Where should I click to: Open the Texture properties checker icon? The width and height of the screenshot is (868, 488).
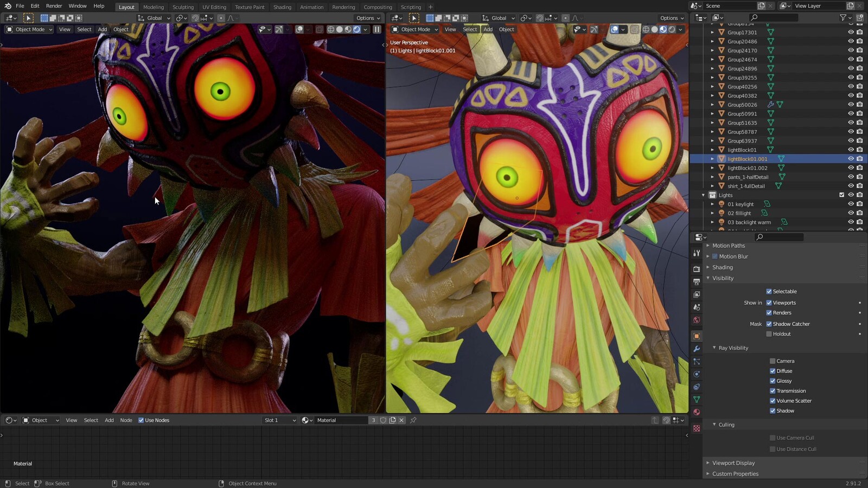[697, 428]
